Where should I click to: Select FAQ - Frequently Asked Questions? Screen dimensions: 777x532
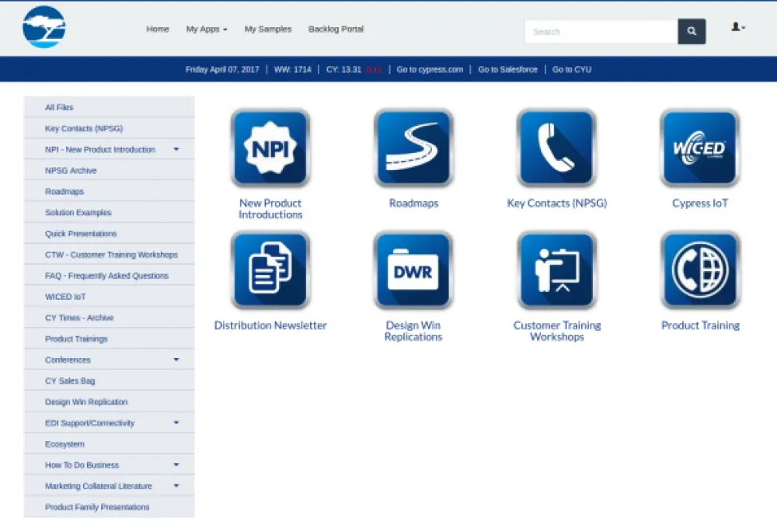(x=109, y=276)
